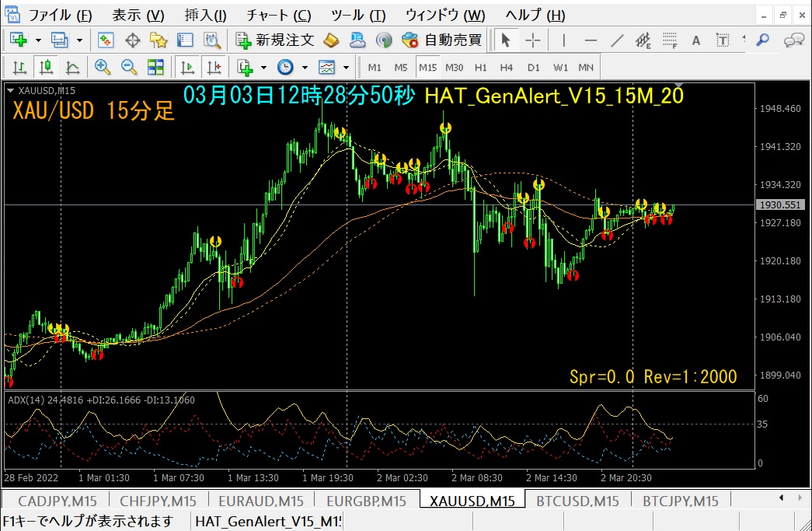
Task: Toggle 自動売買 auto trading button
Action: (441, 40)
